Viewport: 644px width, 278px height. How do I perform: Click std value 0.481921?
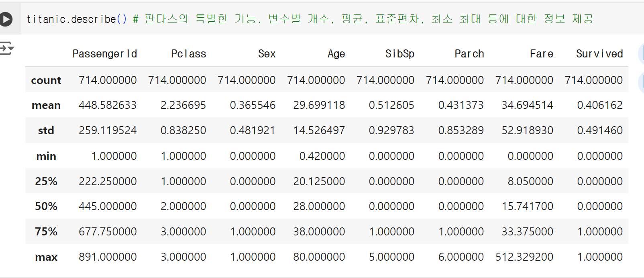[253, 131]
